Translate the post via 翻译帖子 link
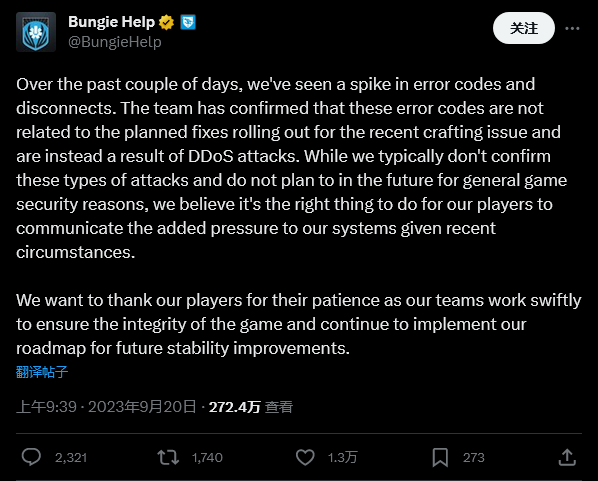This screenshot has height=481, width=598. (x=42, y=372)
